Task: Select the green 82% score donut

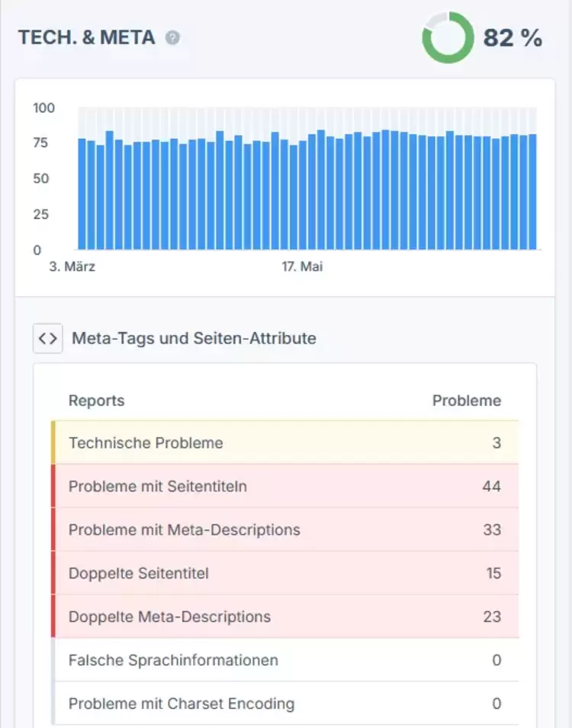Action: coord(448,36)
